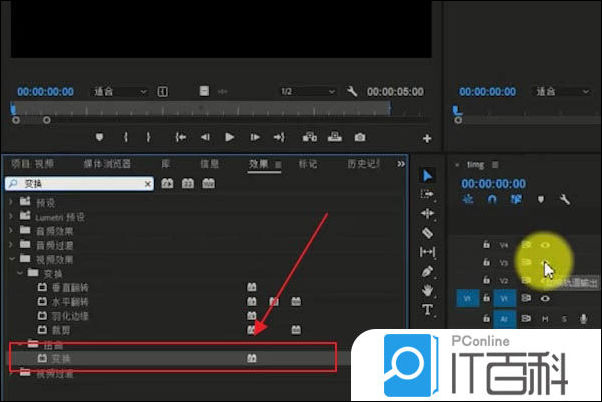Add marker in the timeline panel
The image size is (602, 402).
541,199
